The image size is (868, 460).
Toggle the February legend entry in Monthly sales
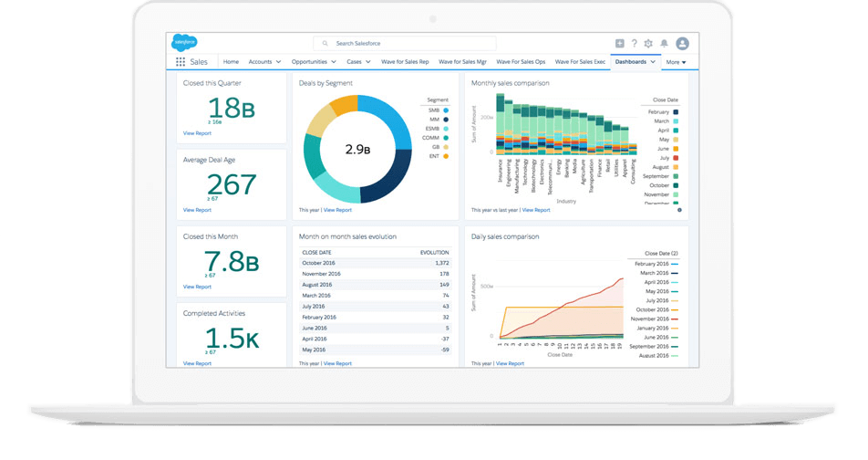[x=659, y=111]
